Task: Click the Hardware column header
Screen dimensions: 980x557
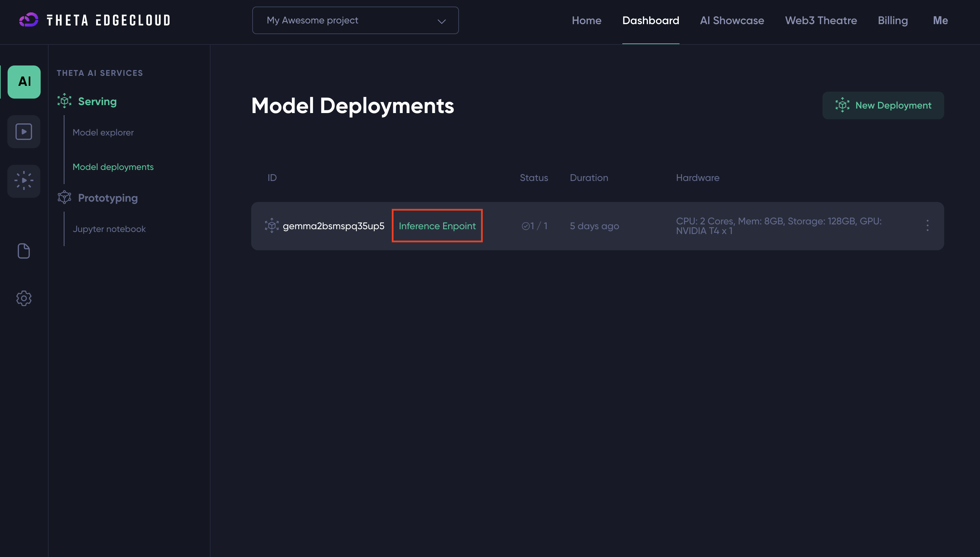Action: 697,178
